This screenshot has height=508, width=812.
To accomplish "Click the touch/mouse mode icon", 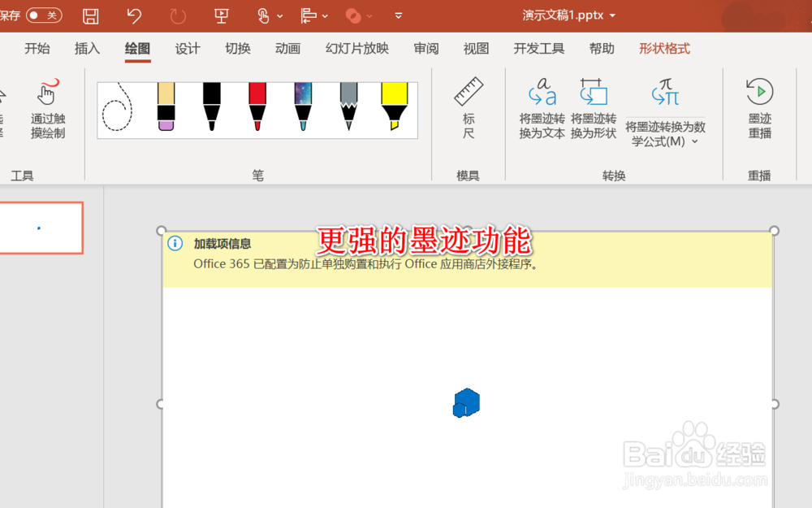I will pyautogui.click(x=264, y=16).
